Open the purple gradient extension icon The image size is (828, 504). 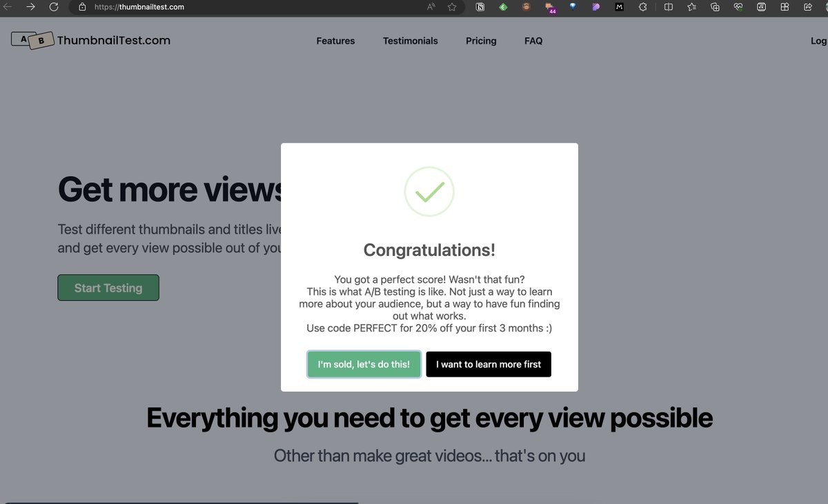pyautogui.click(x=596, y=7)
